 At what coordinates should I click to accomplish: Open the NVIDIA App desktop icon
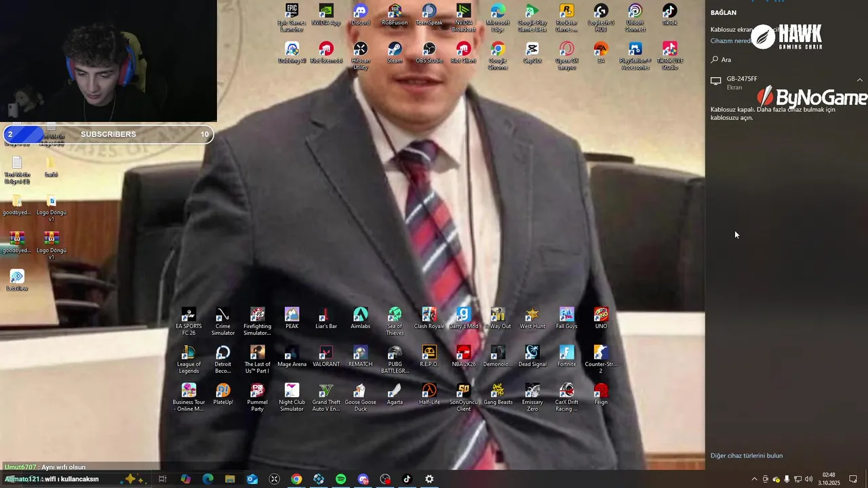pos(326,15)
